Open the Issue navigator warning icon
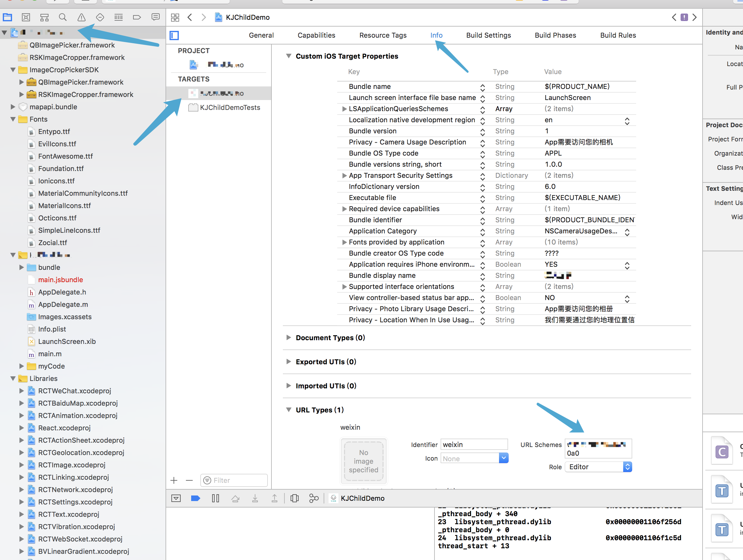The width and height of the screenshot is (743, 560). 81,17
